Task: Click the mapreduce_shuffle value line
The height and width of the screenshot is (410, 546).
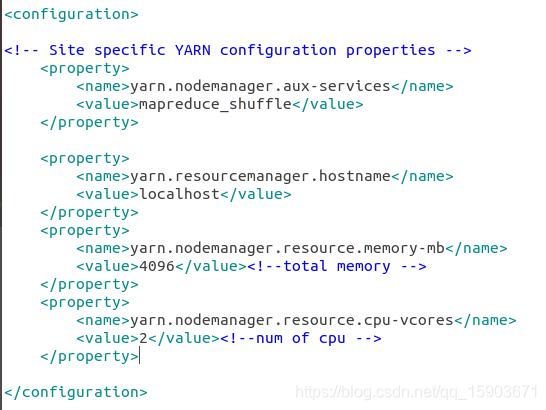Action: (x=220, y=105)
